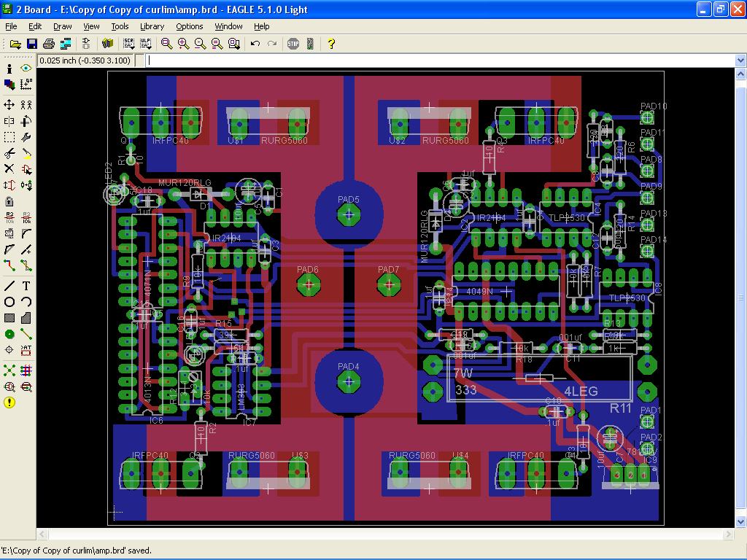Select the Split tool
747x560 pixels.
[x=9, y=249]
